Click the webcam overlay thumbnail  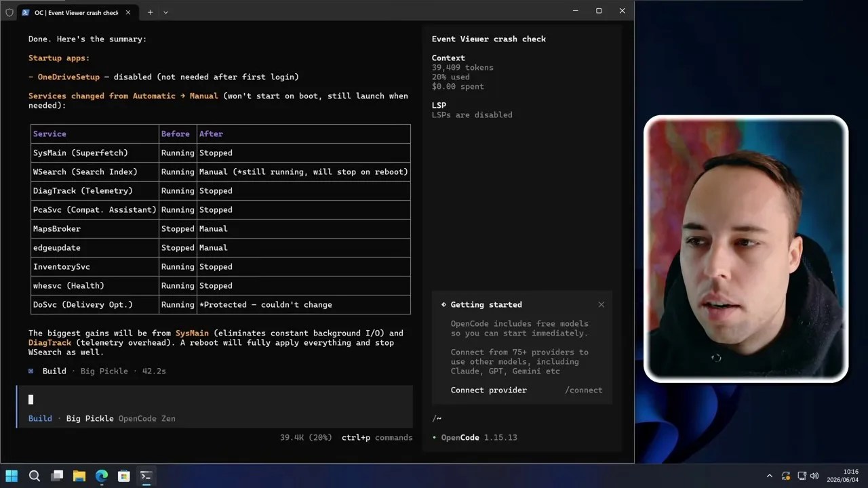coord(746,249)
